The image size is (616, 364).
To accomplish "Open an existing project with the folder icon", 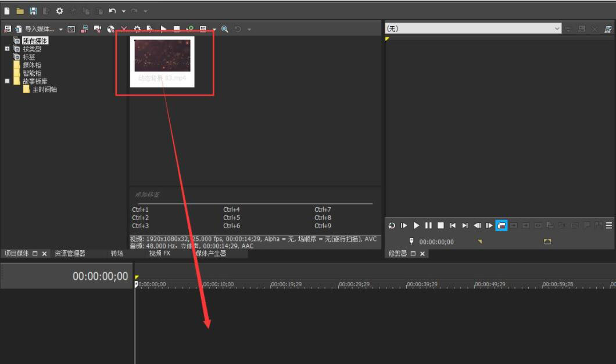I will coord(22,10).
